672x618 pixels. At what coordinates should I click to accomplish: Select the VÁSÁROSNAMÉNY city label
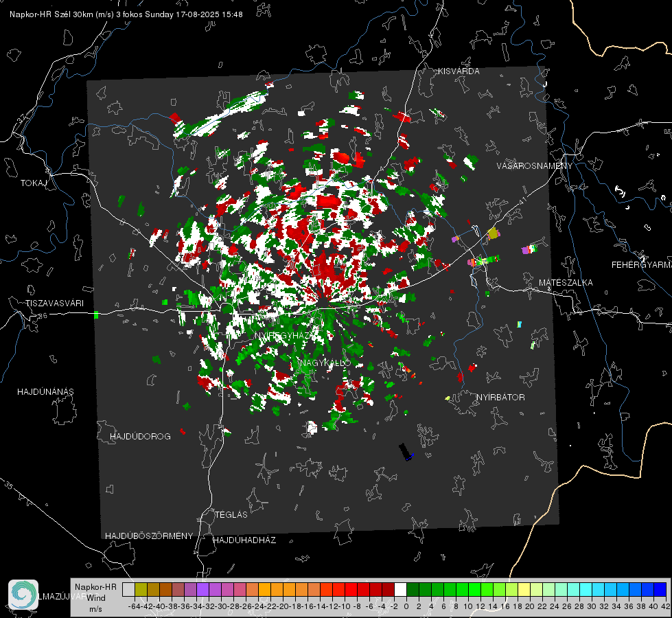(x=535, y=166)
